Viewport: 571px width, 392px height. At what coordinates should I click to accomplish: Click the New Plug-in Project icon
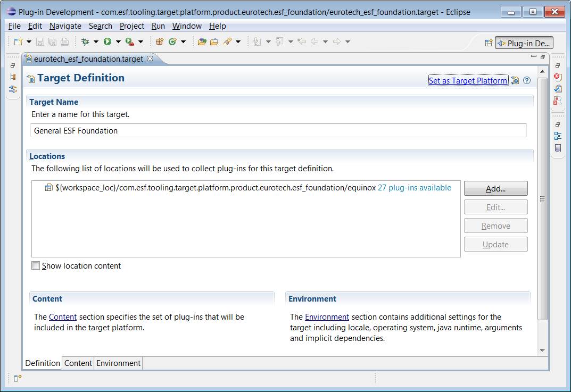point(160,41)
